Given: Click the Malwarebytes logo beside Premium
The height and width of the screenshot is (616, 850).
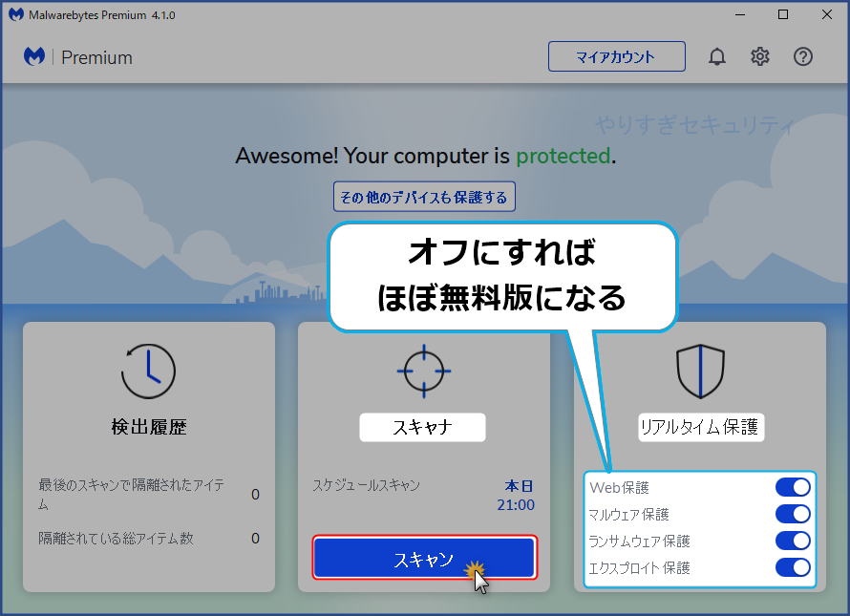Looking at the screenshot, I should [x=34, y=56].
